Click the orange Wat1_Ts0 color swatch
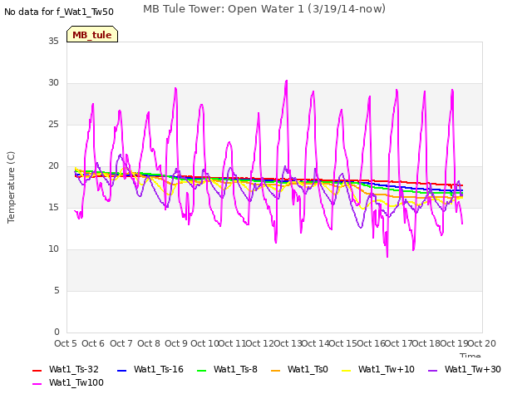The image size is (532, 399). point(275,371)
